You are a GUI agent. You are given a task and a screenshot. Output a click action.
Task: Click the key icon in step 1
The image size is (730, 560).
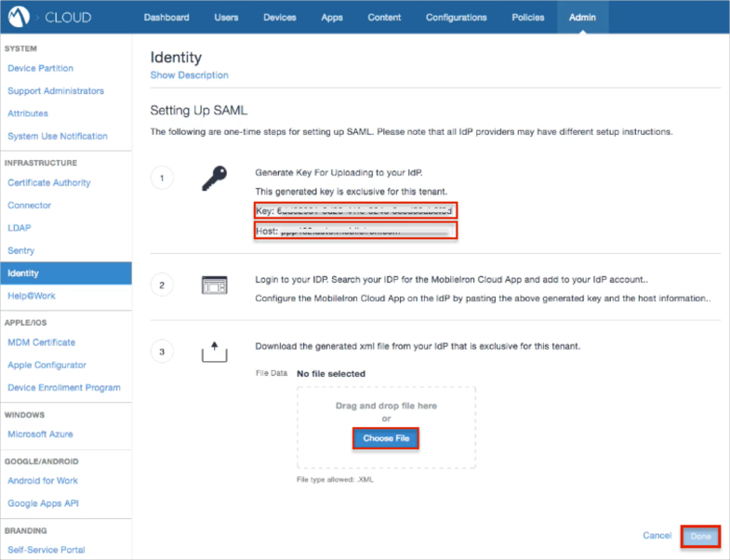click(x=214, y=178)
